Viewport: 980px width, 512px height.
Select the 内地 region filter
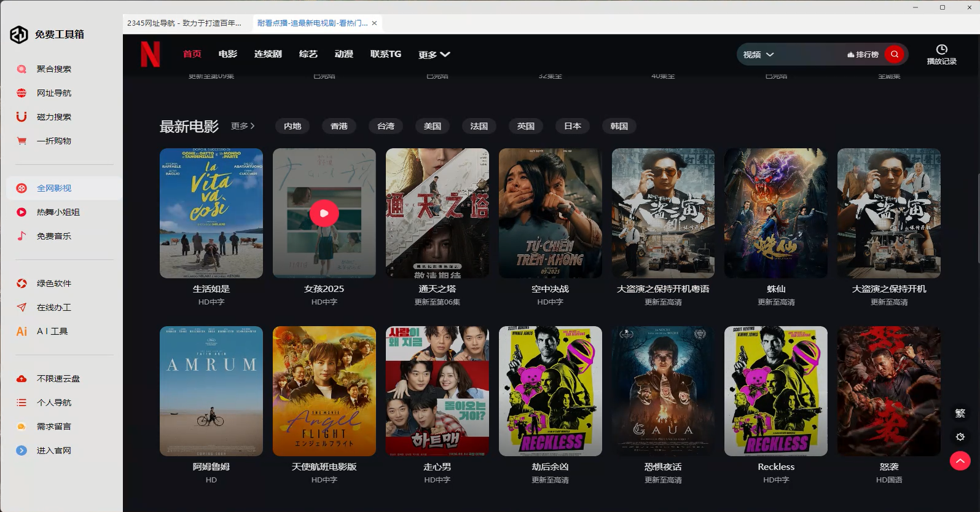292,126
